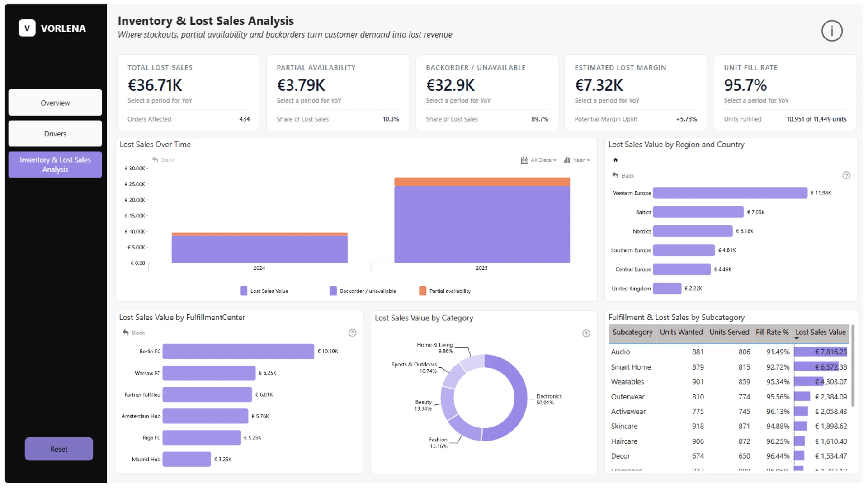Select the Outerwear subcategory row
Image resolution: width=868 pixels, height=488 pixels.
click(729, 397)
